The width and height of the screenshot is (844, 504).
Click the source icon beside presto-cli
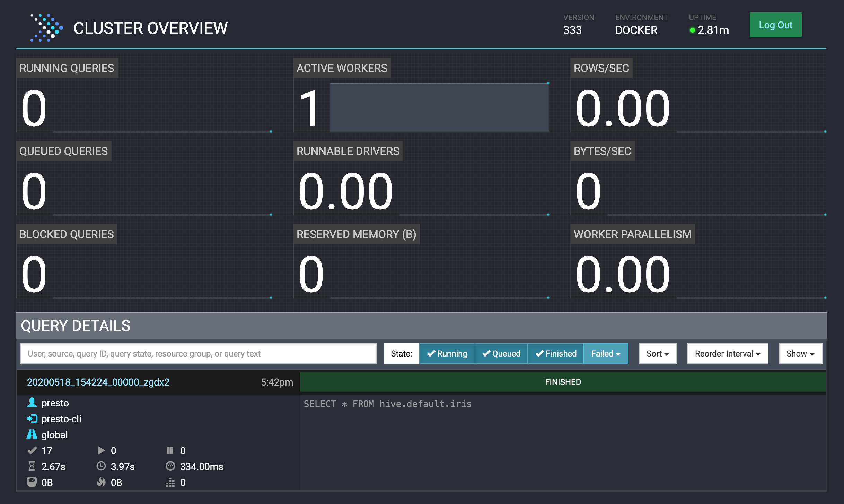[32, 418]
